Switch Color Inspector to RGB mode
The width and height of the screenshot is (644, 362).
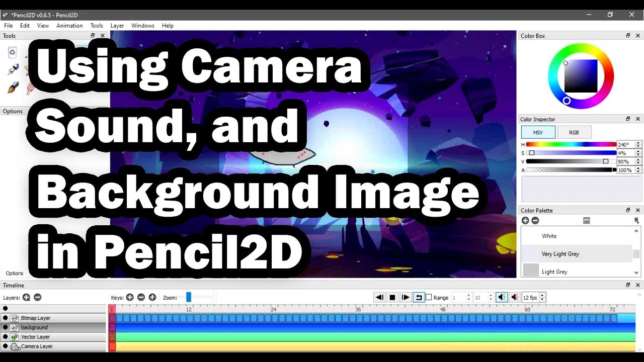[574, 132]
